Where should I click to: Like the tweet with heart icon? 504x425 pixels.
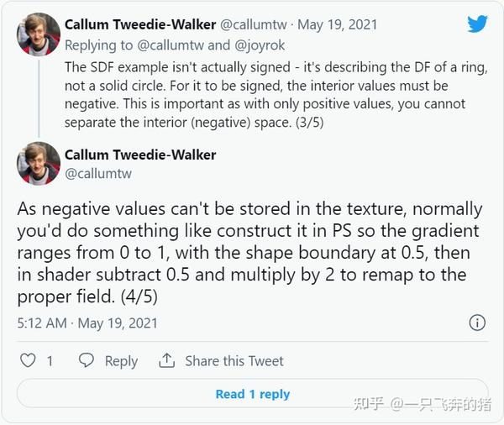(x=28, y=360)
